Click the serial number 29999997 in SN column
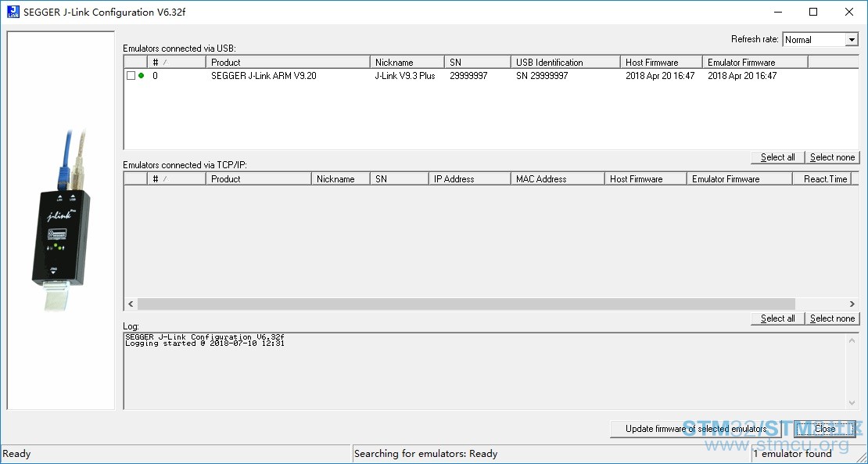 pyautogui.click(x=468, y=76)
